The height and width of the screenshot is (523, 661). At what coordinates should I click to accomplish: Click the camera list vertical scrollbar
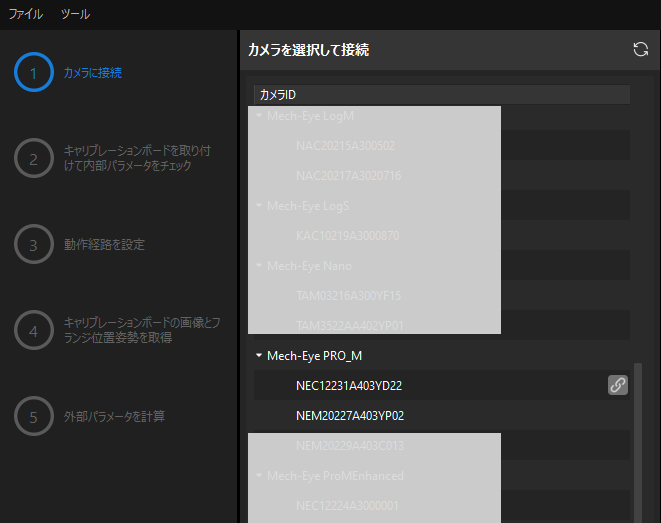coord(638,443)
